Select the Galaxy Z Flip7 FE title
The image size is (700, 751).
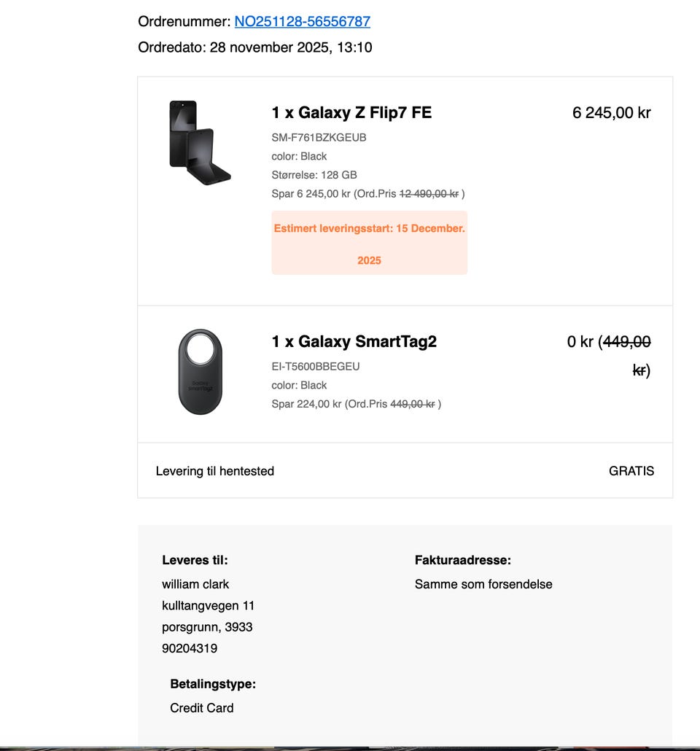[x=351, y=112]
